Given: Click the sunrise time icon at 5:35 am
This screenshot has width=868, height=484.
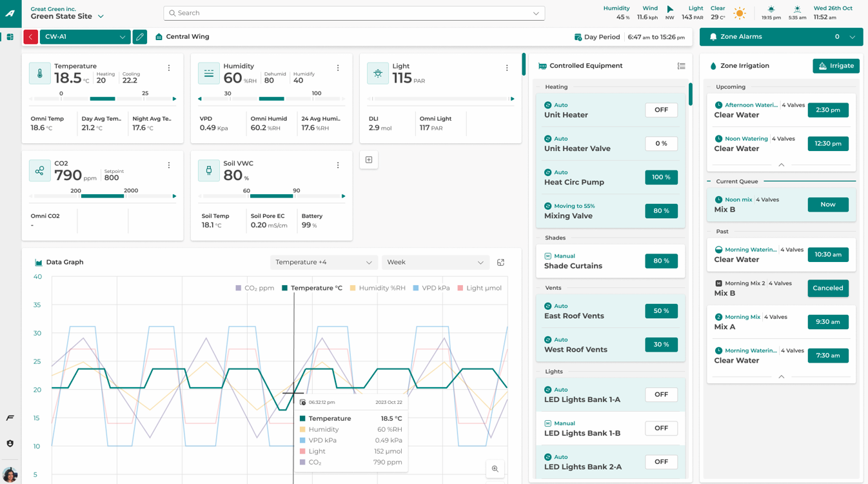Looking at the screenshot, I should [x=797, y=10].
